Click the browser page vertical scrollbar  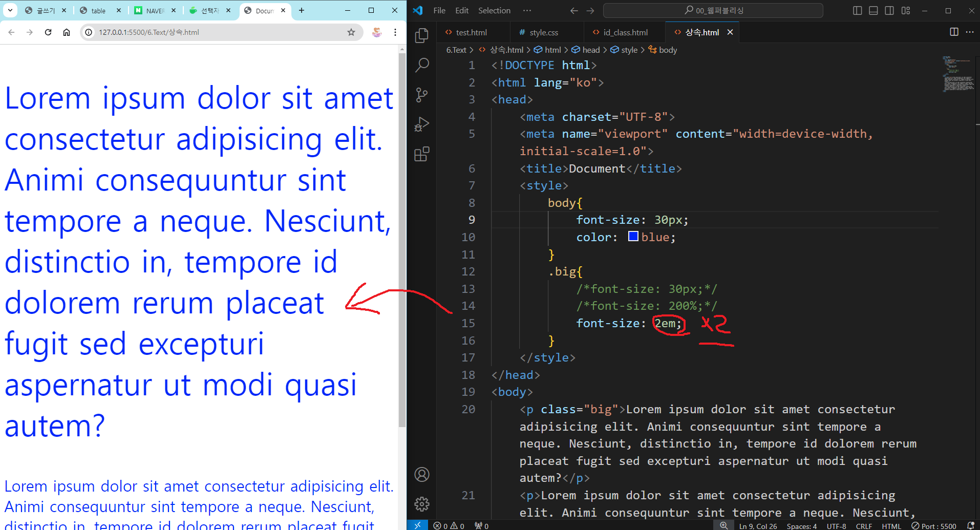click(x=402, y=239)
